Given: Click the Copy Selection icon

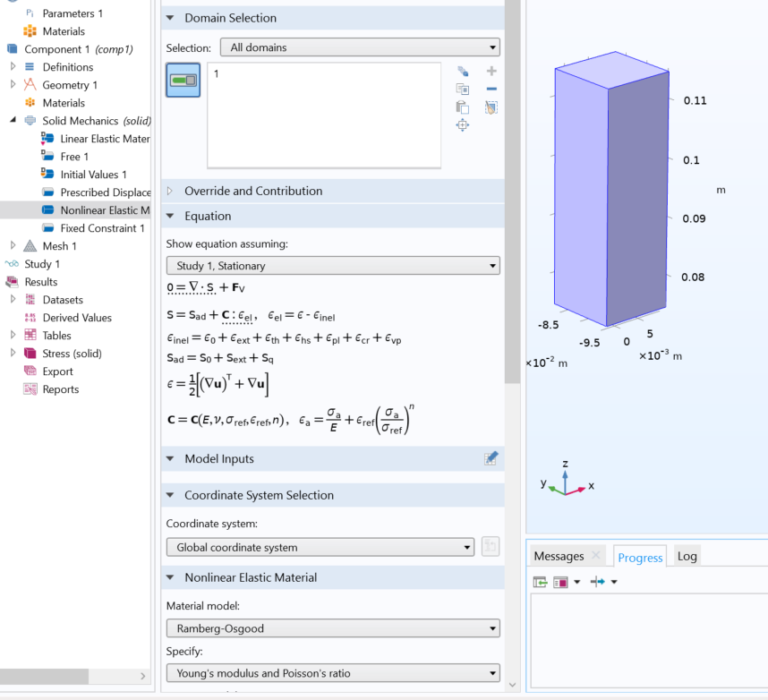Looking at the screenshot, I should tap(463, 89).
